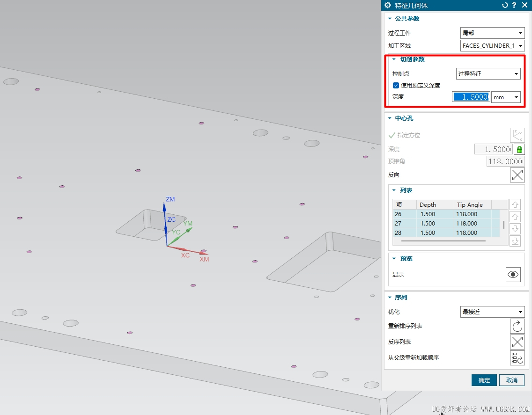532x415 pixels.
Task: Click the 取消 button
Action: [x=512, y=380]
